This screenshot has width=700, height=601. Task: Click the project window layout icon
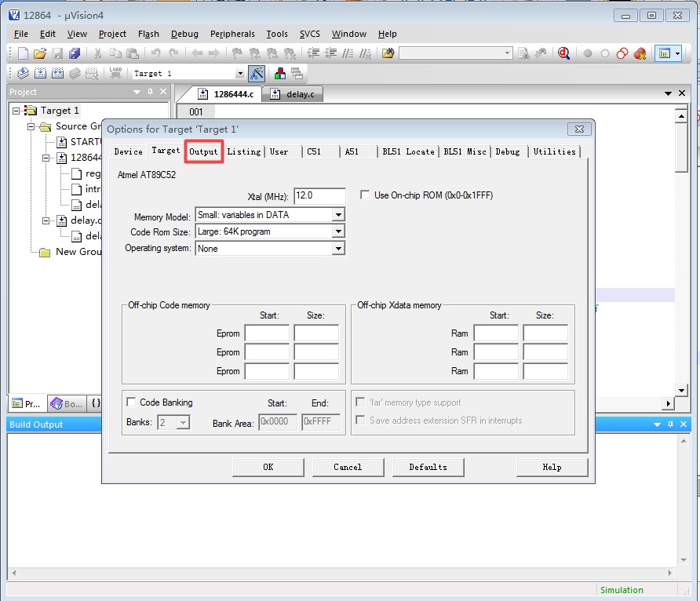[x=664, y=53]
